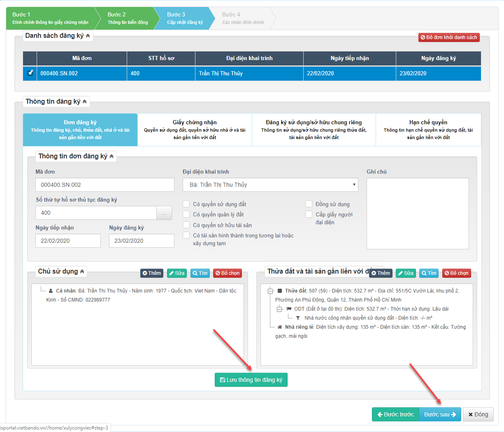
Task: Click Tìm button in Chủ sử dụng panel
Action: point(200,273)
